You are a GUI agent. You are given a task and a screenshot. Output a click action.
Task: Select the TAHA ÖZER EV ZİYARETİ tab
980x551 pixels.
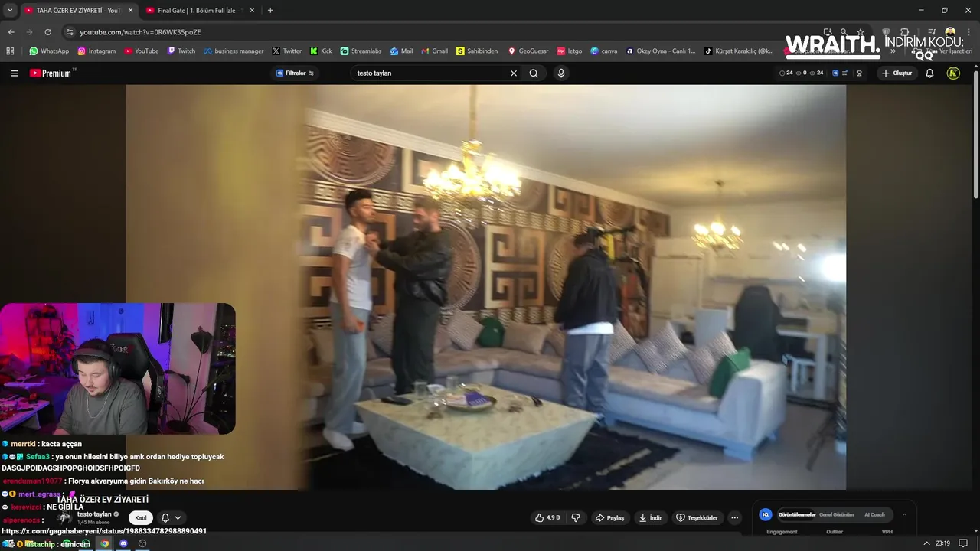point(78,11)
